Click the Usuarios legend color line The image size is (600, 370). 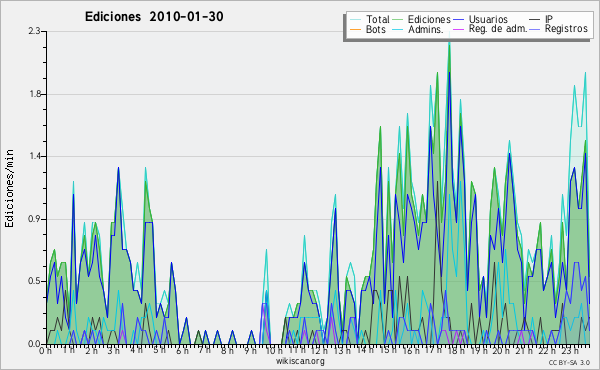coord(458,20)
